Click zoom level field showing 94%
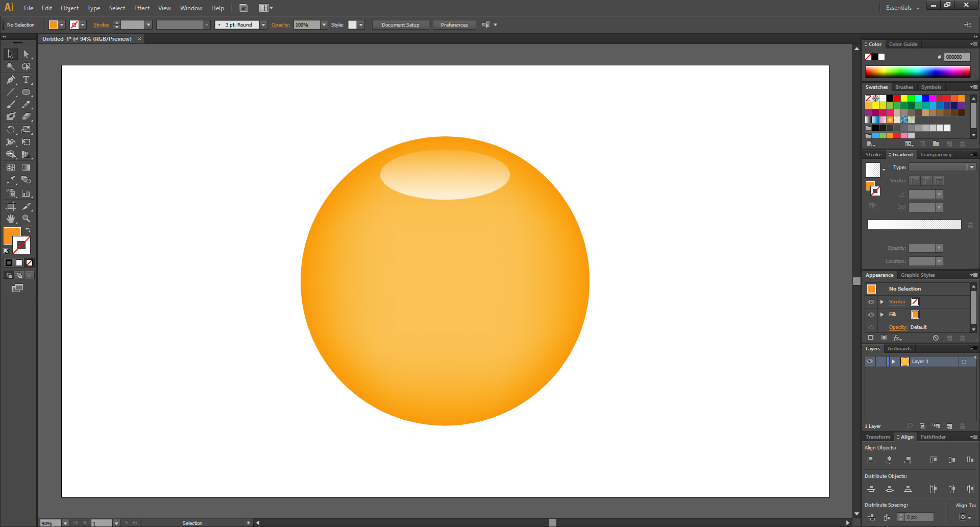 (x=51, y=523)
